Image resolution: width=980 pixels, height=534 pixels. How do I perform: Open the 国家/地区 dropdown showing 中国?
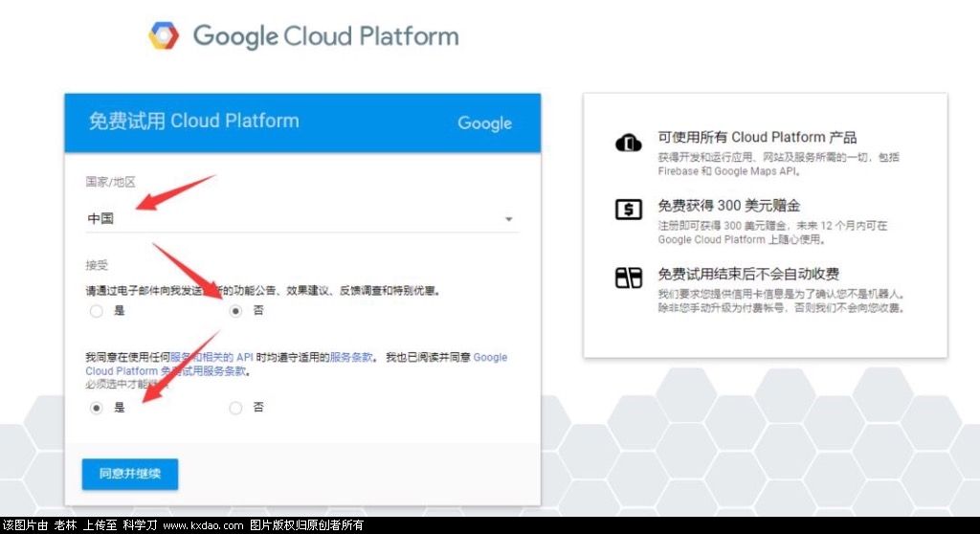[301, 218]
